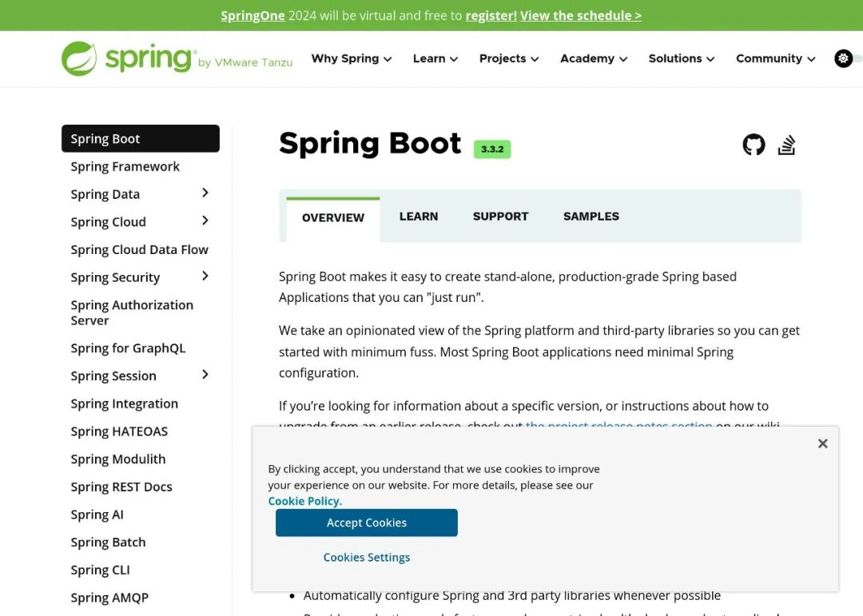The width and height of the screenshot is (863, 616).
Task: Close the cookie consent banner
Action: pos(822,443)
